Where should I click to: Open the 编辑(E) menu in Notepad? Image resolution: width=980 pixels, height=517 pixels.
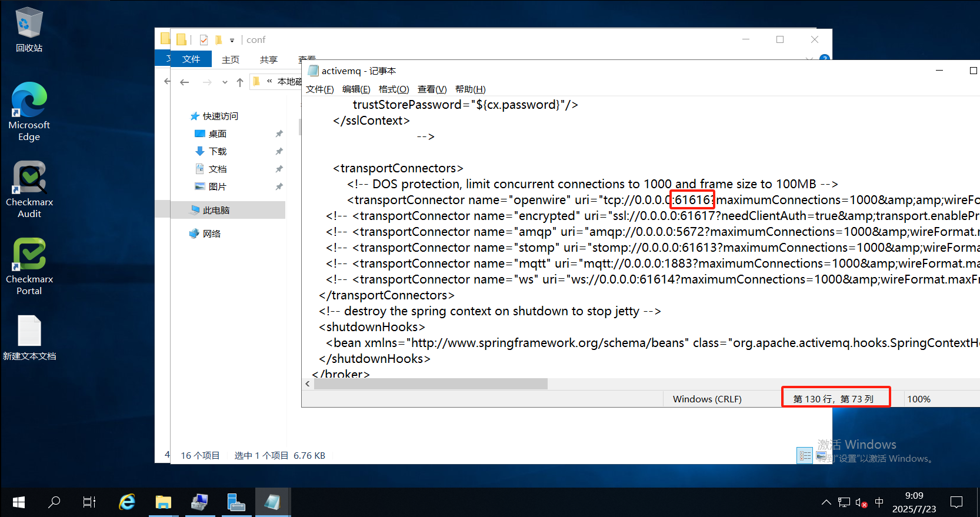[356, 89]
